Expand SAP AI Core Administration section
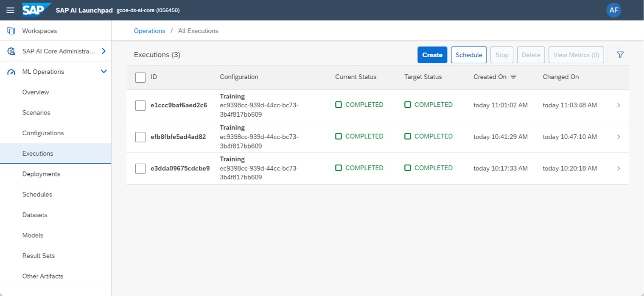This screenshot has height=296, width=644. 104,51
